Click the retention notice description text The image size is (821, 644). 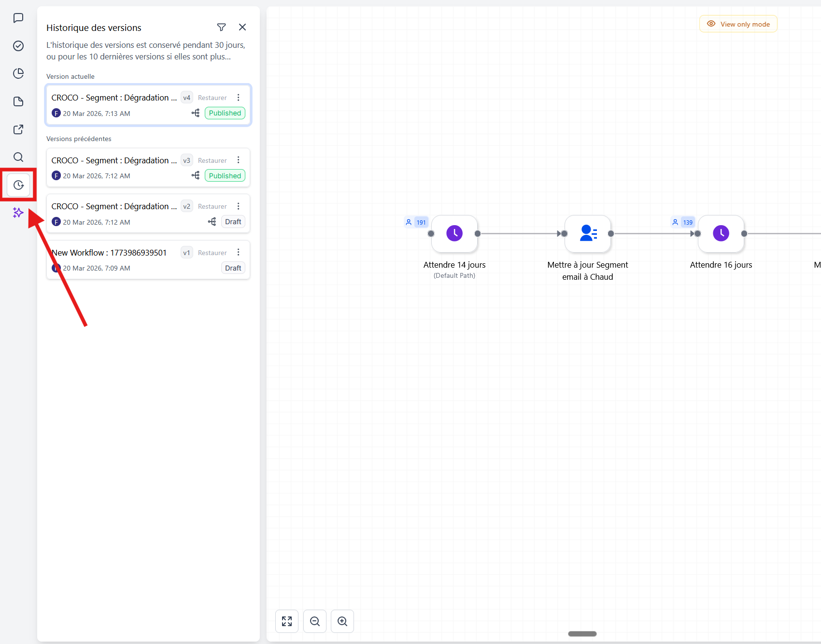(x=146, y=51)
